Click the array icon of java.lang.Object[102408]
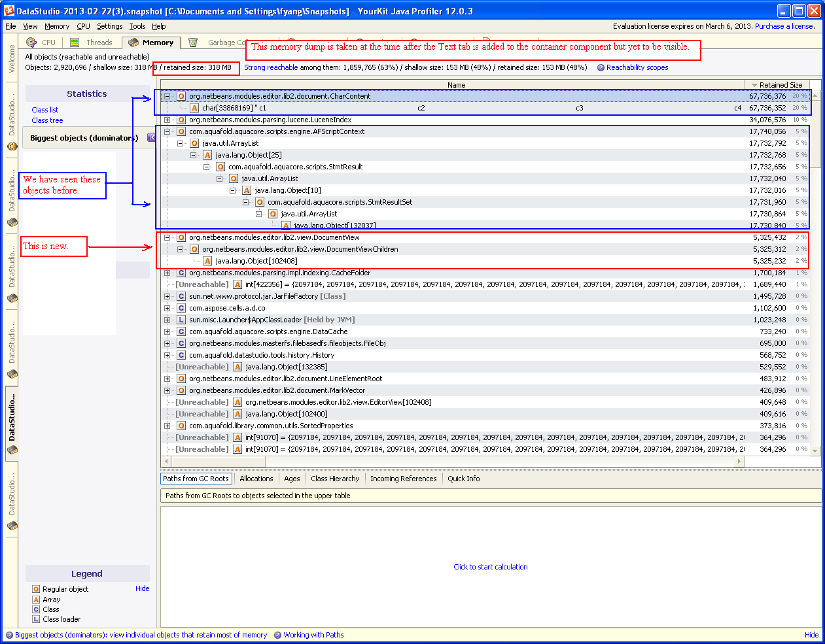 click(207, 261)
